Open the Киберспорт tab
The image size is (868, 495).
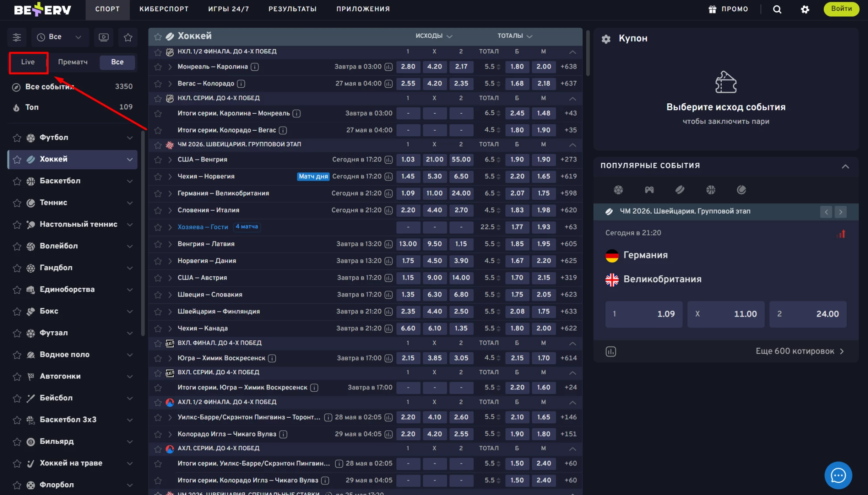164,9
